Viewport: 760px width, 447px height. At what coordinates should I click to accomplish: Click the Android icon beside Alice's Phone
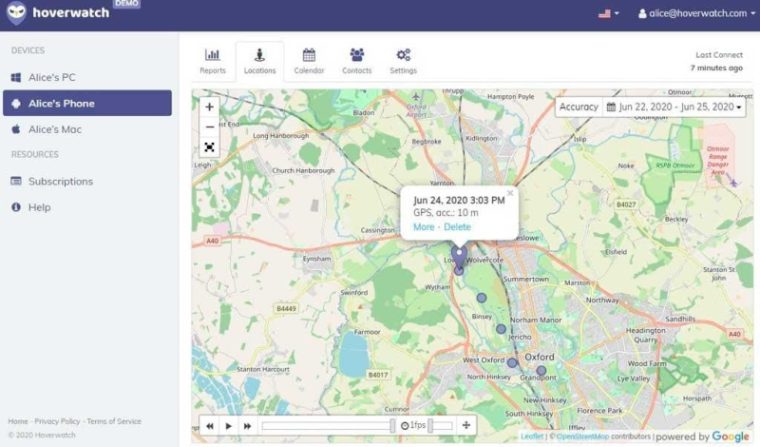click(16, 103)
